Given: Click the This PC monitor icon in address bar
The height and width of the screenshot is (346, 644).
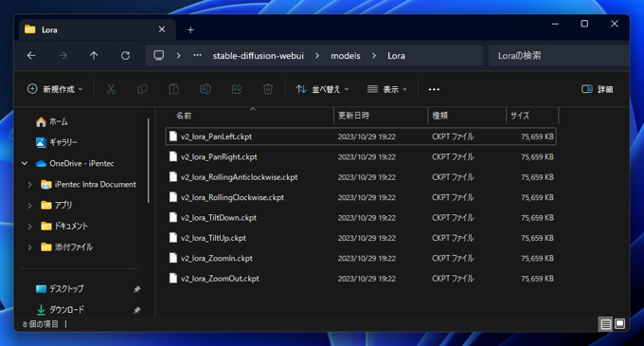Looking at the screenshot, I should pos(159,56).
